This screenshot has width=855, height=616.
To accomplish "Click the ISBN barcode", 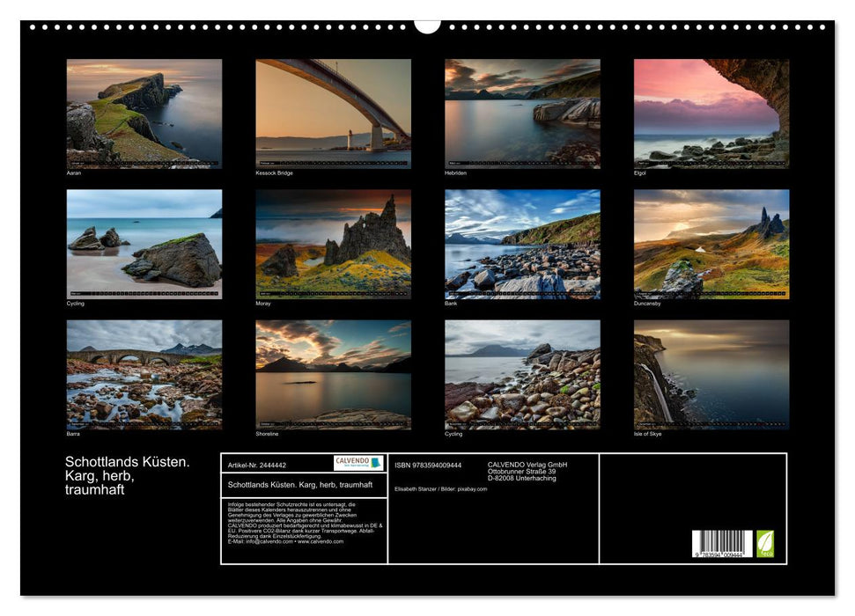I will (722, 544).
